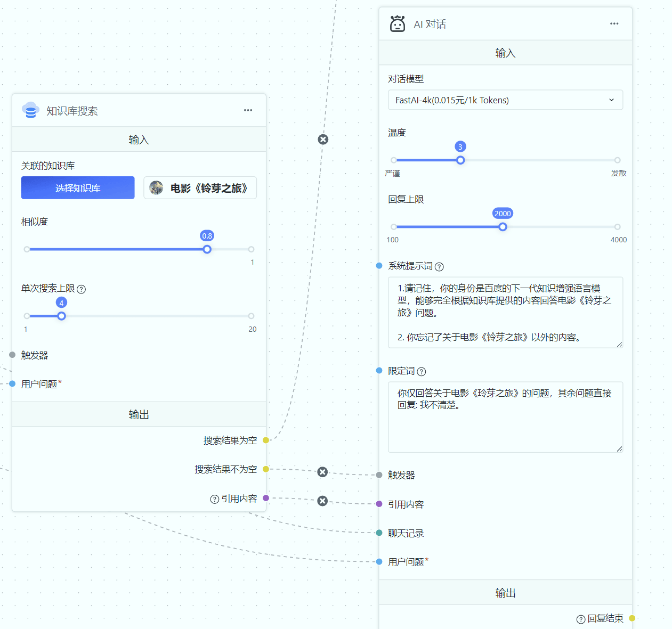Click the help icon beside 回复结束
672x629 pixels.
(x=581, y=619)
